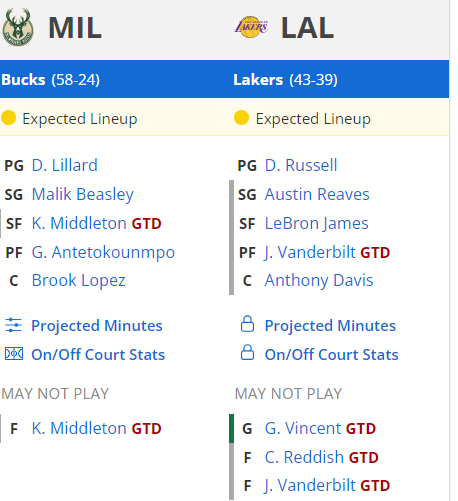Image resolution: width=458 pixels, height=501 pixels.
Task: Click the lock icon beside Lakers Projected Minutes
Action: tap(247, 324)
